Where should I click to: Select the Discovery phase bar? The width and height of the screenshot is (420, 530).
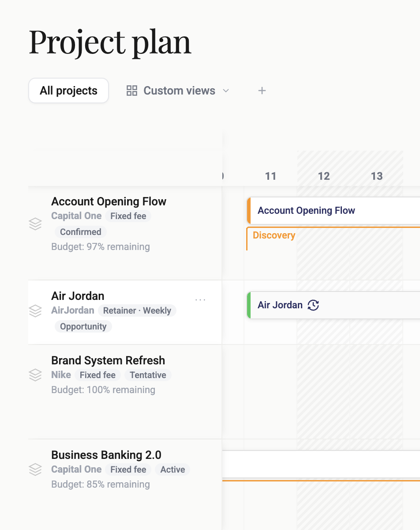point(333,238)
